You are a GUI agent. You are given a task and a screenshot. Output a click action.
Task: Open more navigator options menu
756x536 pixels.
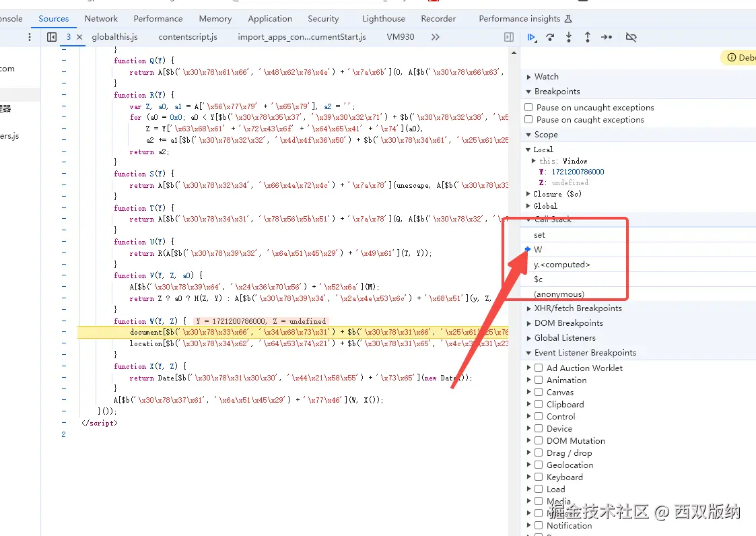tap(30, 37)
